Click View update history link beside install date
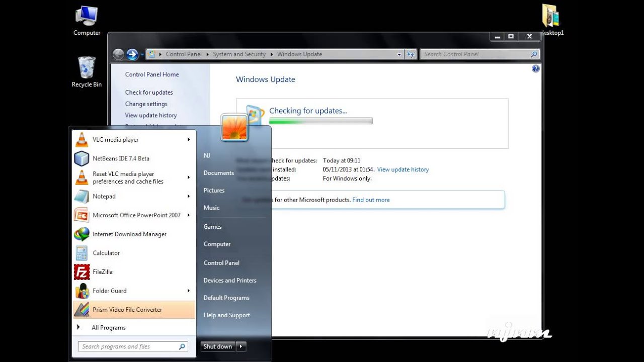Image resolution: width=644 pixels, height=362 pixels. [x=403, y=170]
